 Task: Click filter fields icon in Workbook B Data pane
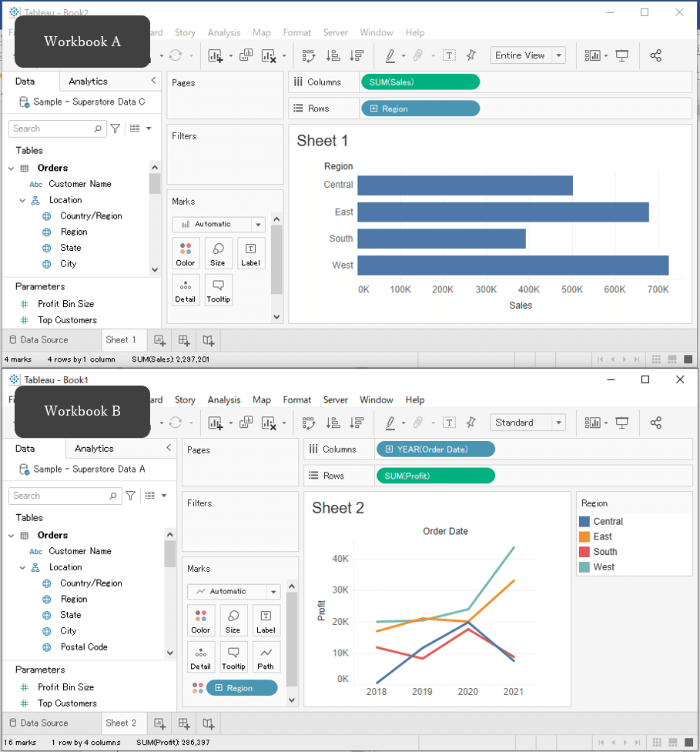pos(131,496)
